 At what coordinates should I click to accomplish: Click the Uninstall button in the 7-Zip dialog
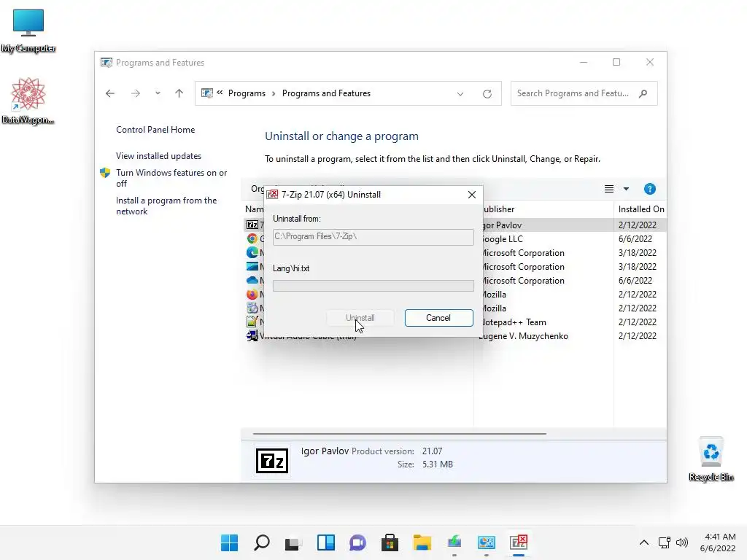pyautogui.click(x=360, y=318)
